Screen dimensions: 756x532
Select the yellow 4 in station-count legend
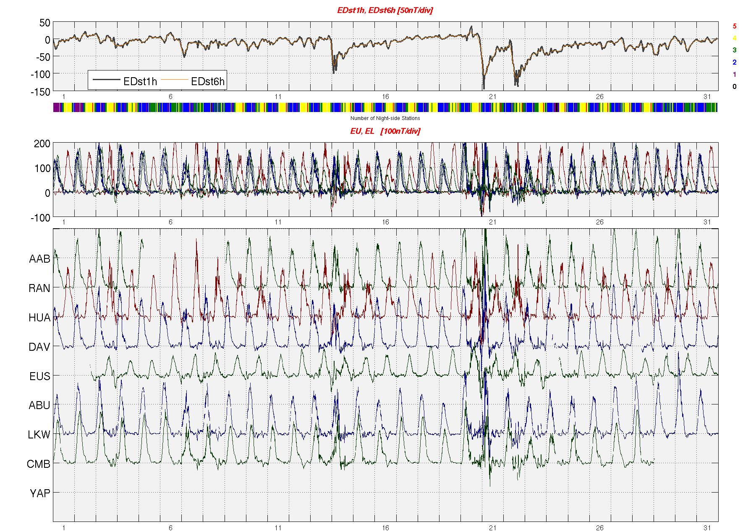[734, 38]
